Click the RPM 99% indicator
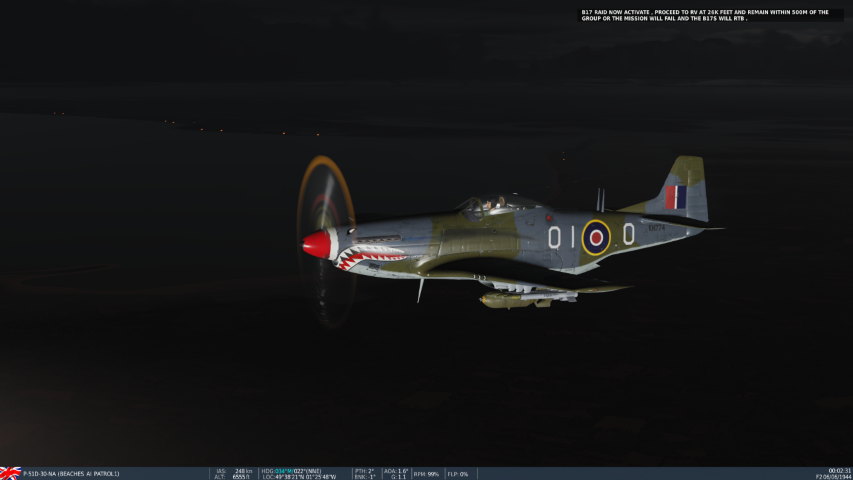The height and width of the screenshot is (480, 853). click(x=426, y=474)
